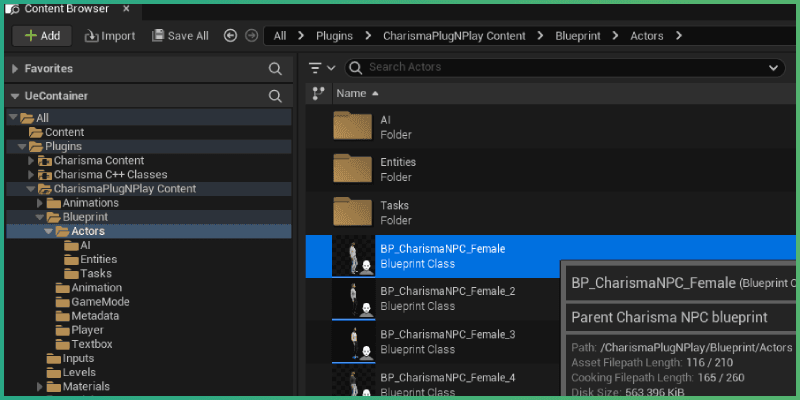Click the Add button
800x400 pixels.
[x=42, y=36]
